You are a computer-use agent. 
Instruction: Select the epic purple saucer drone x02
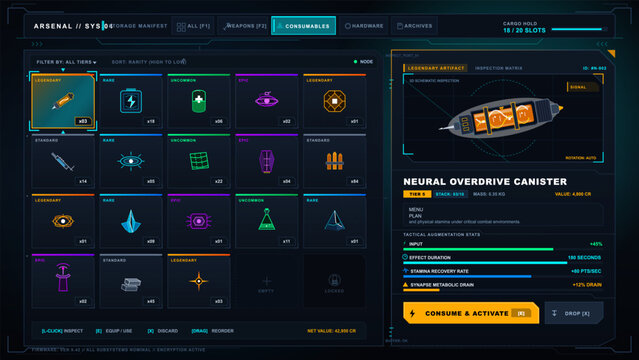(x=267, y=101)
